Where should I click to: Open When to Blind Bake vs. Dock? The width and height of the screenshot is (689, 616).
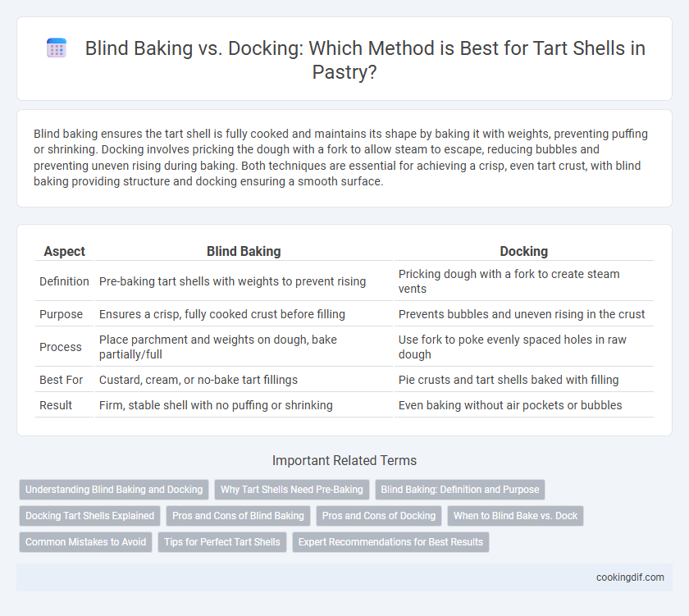click(x=515, y=516)
